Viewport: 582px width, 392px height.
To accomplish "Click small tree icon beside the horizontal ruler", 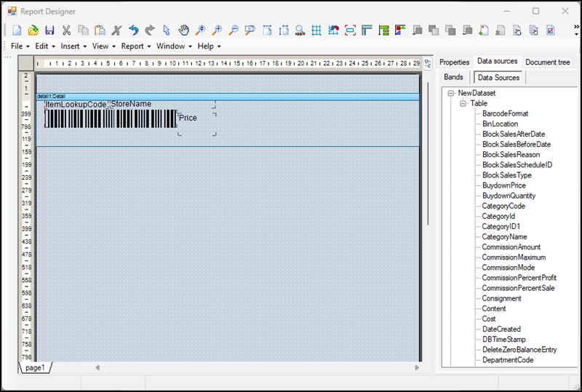I will click(x=428, y=63).
